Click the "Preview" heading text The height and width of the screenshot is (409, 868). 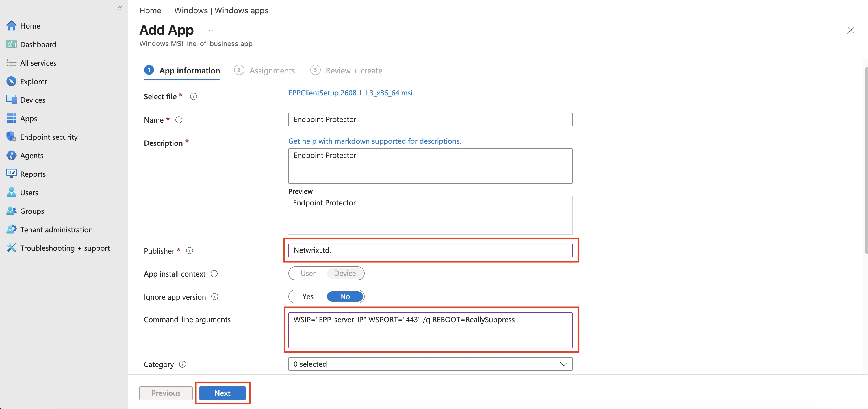coord(301,191)
